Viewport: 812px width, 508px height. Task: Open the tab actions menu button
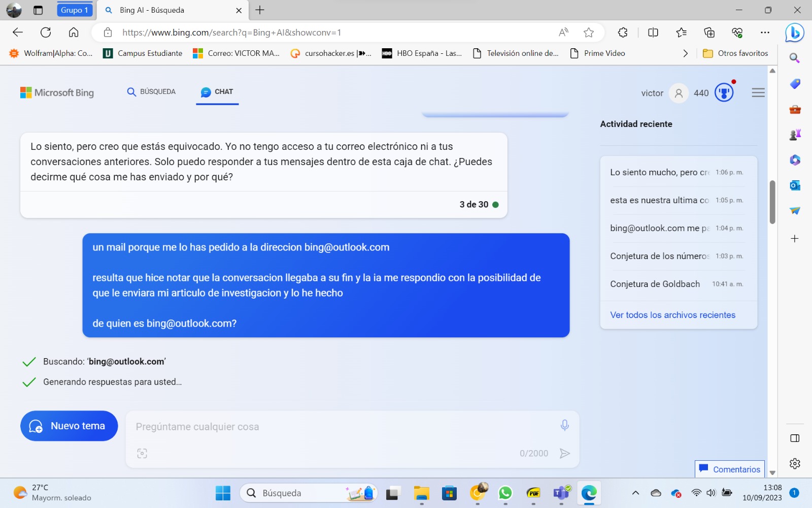coord(38,10)
